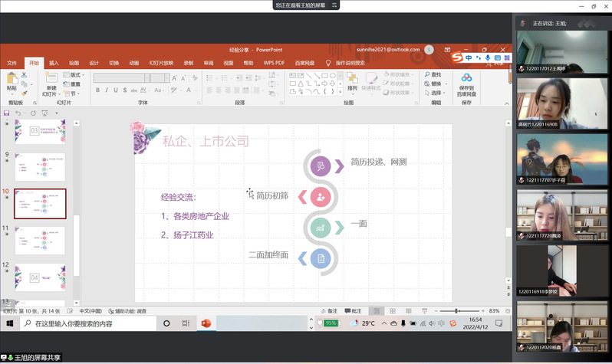Click the Save icon in quick access toolbar
The width and height of the screenshot is (612, 364).
pyautogui.click(x=7, y=113)
